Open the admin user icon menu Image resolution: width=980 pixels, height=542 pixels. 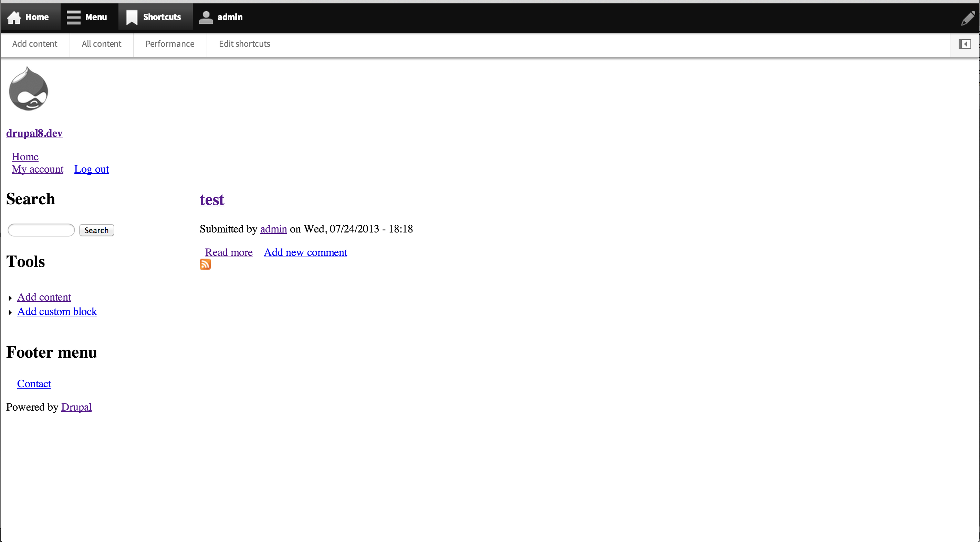(206, 17)
